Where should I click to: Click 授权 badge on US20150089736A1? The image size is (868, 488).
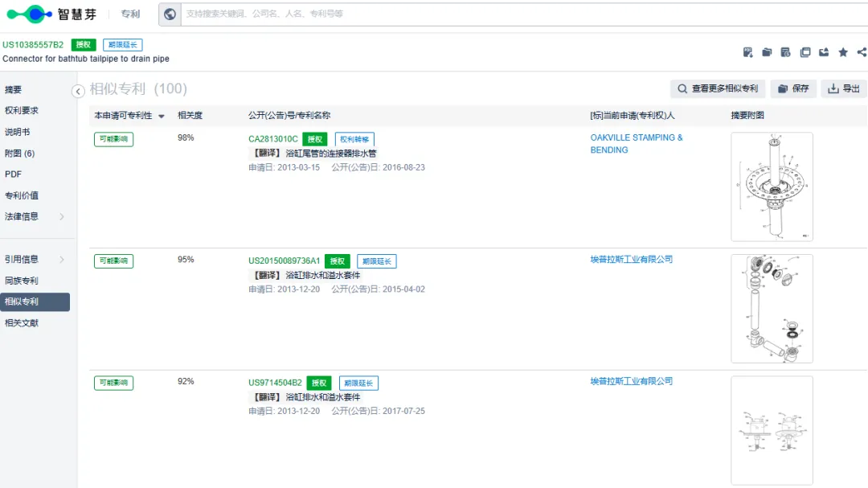point(337,261)
